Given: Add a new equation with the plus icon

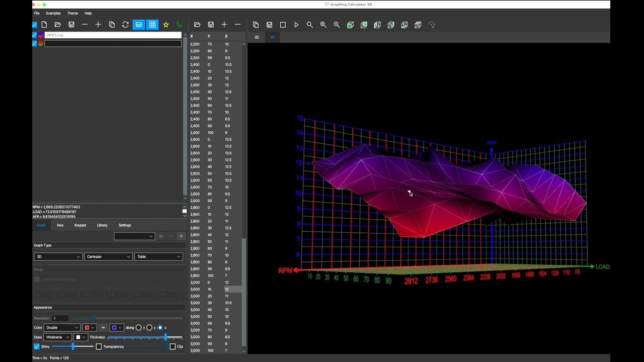Looking at the screenshot, I should pyautogui.click(x=98, y=25).
